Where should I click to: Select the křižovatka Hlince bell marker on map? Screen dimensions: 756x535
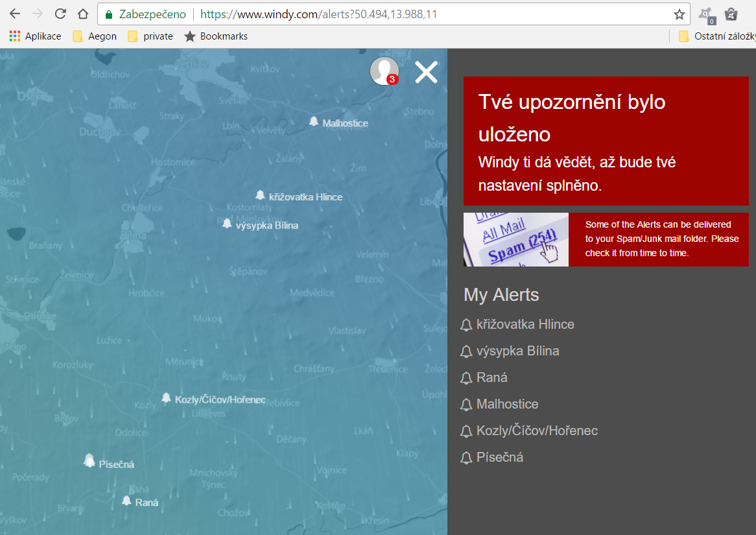click(x=260, y=195)
